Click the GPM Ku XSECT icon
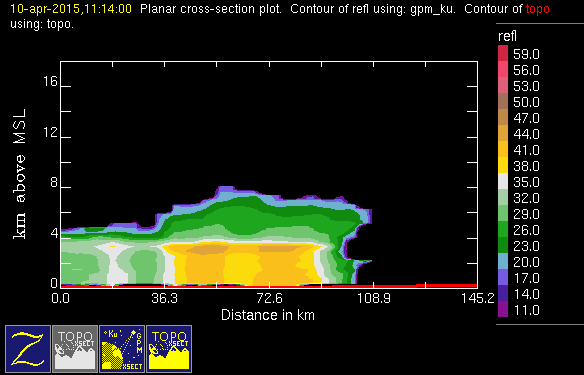Screen dimensions: 584x375 122,349
